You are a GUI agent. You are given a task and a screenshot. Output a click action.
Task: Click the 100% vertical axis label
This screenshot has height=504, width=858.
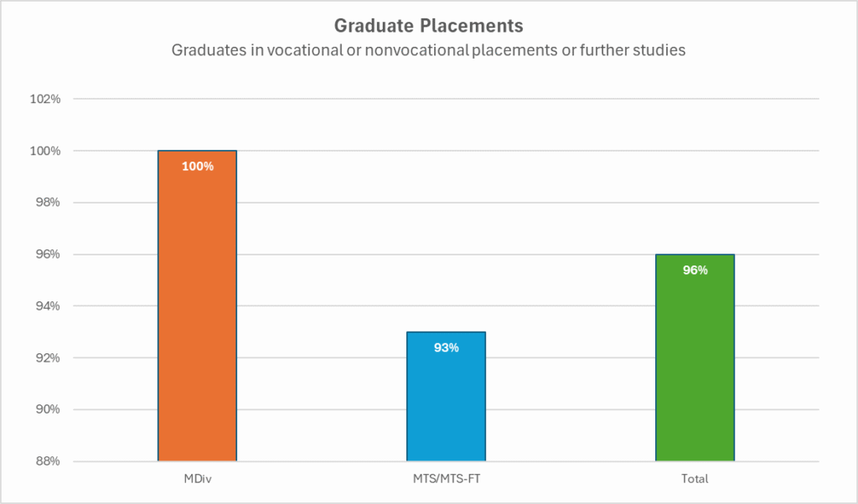pos(45,151)
